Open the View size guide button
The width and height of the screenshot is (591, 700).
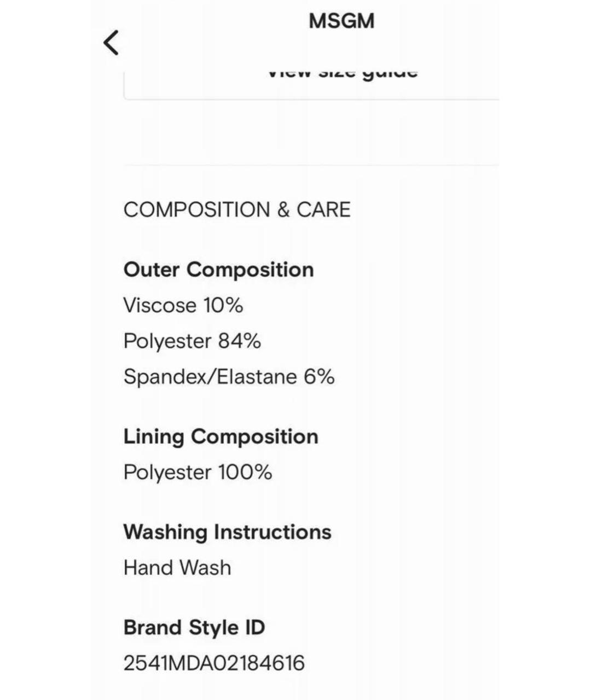pyautogui.click(x=342, y=75)
